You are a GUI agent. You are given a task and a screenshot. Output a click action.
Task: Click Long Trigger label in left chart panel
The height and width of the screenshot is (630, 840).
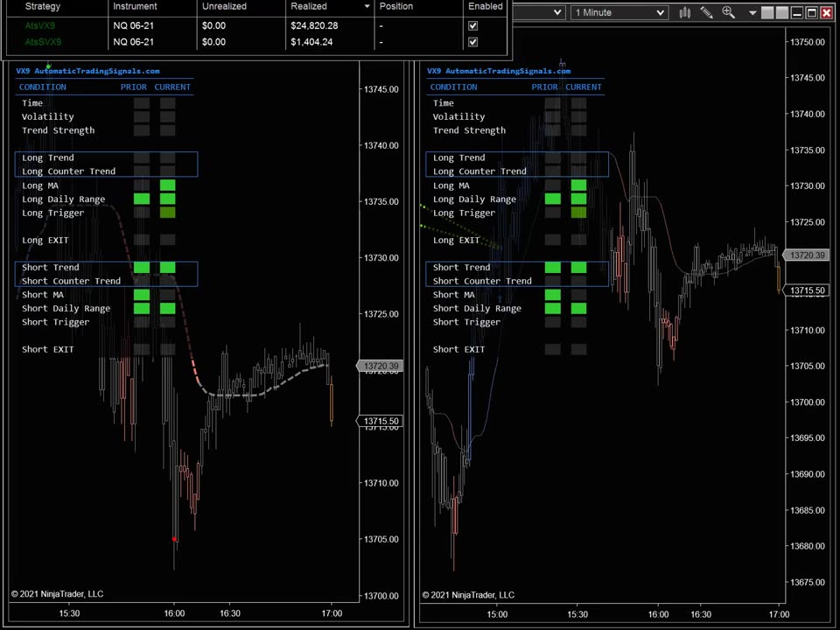[x=53, y=213]
